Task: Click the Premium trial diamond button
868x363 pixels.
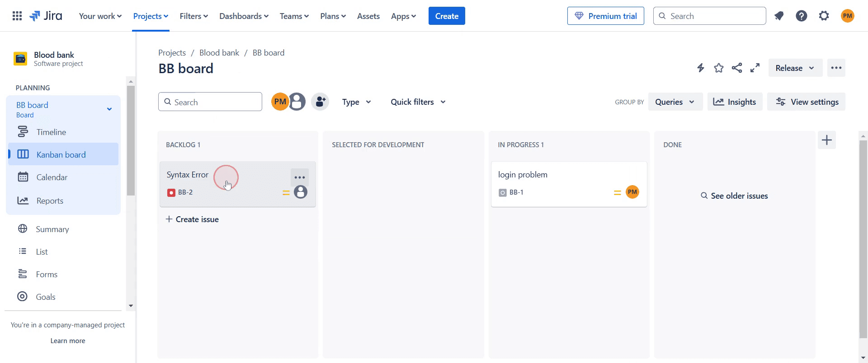Action: click(x=606, y=16)
